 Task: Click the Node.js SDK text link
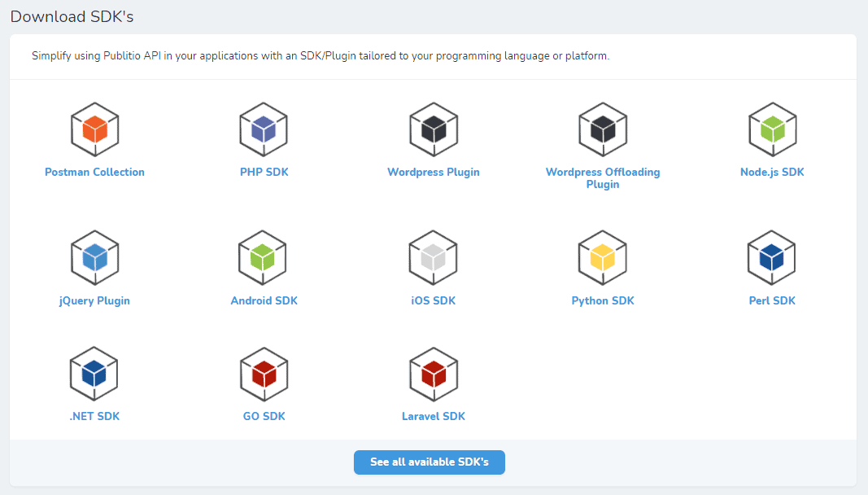coord(772,173)
